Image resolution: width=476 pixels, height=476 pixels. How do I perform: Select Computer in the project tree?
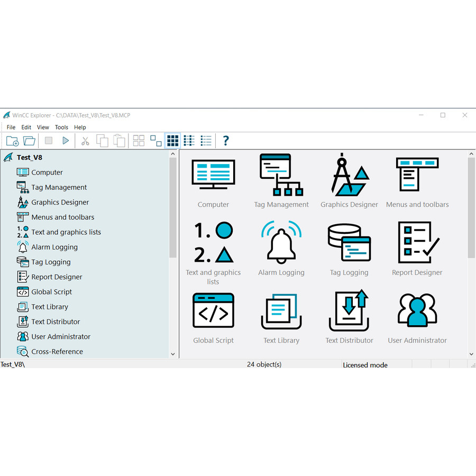(x=47, y=172)
